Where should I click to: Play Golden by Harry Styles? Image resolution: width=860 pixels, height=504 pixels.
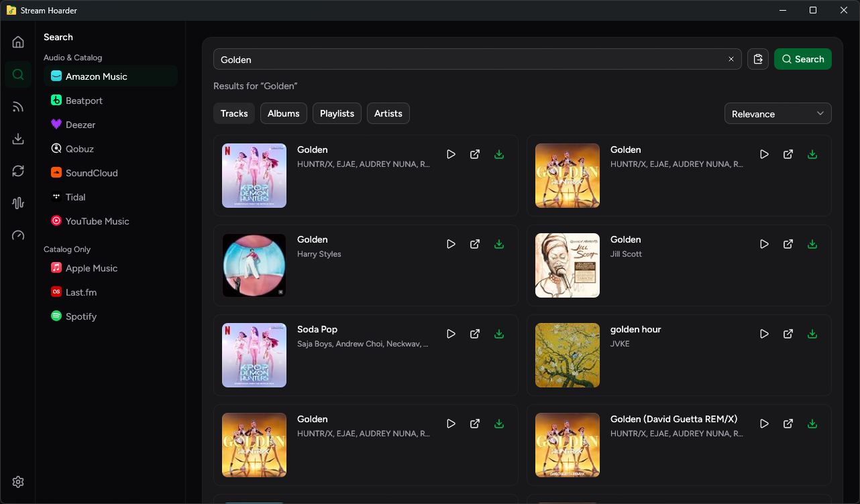[x=451, y=244]
